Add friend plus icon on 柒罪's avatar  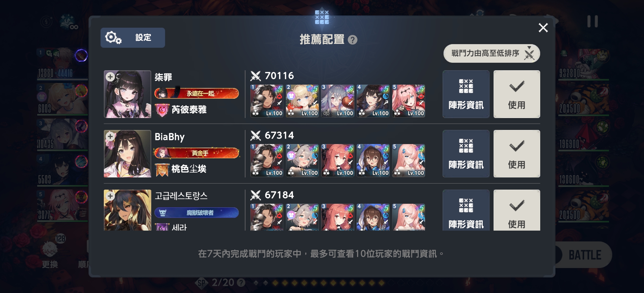(110, 77)
